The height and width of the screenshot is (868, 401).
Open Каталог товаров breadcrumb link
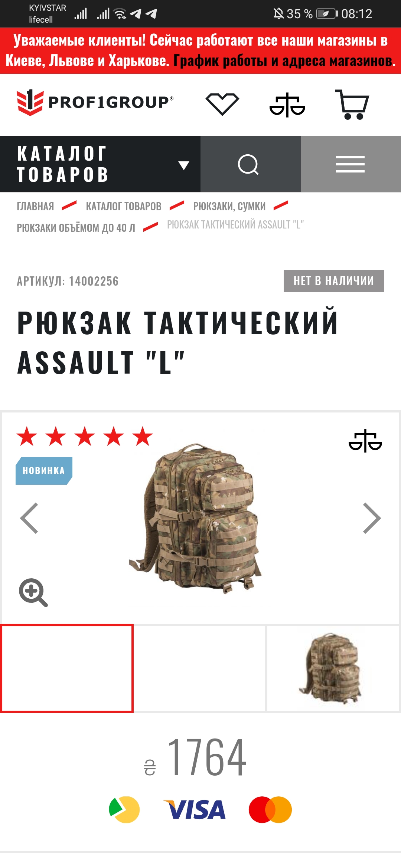tap(124, 206)
